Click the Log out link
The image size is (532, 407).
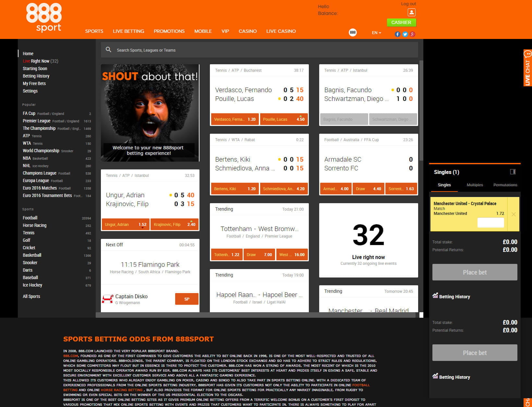tap(408, 4)
